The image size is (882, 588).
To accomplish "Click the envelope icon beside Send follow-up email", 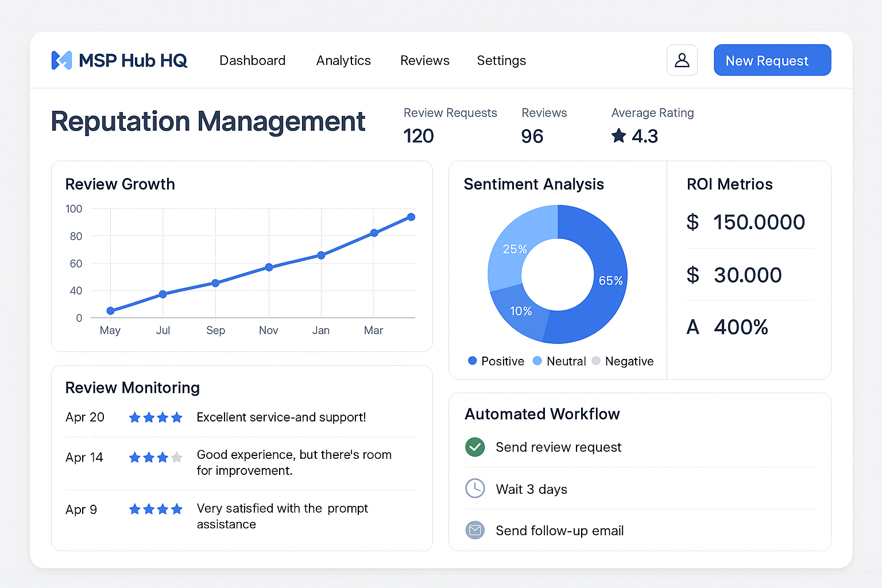I will pos(475,530).
